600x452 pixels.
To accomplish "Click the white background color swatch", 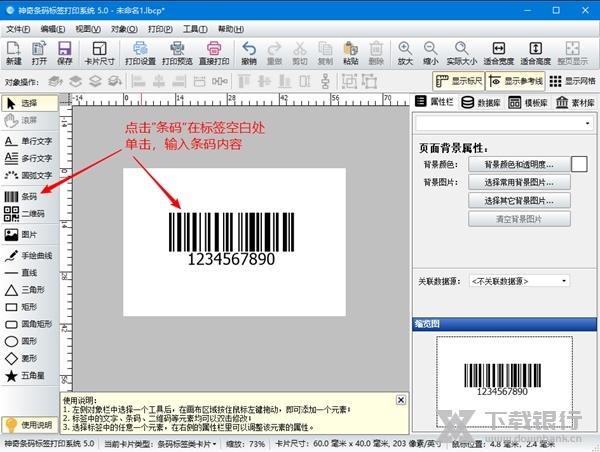I will coord(579,164).
